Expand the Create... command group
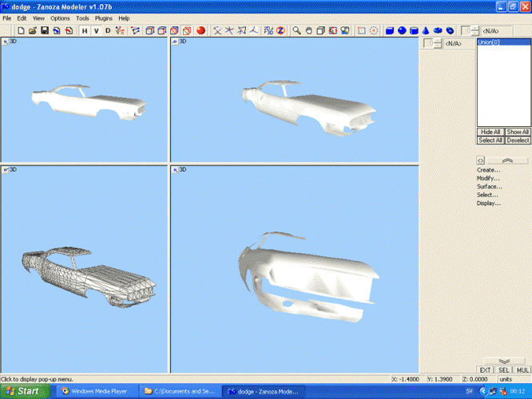 coord(488,170)
